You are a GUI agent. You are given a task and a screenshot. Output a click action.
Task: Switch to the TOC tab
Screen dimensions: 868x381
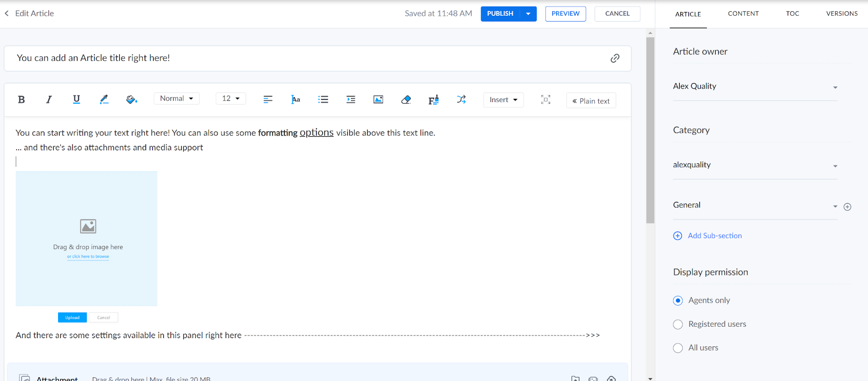pyautogui.click(x=792, y=14)
